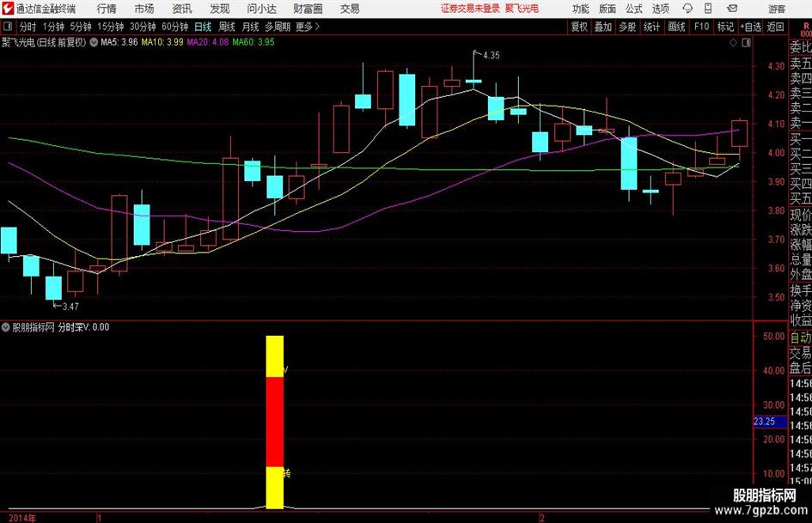The image size is (812, 523).
Task: Click the 返回 back button
Action: point(775,27)
